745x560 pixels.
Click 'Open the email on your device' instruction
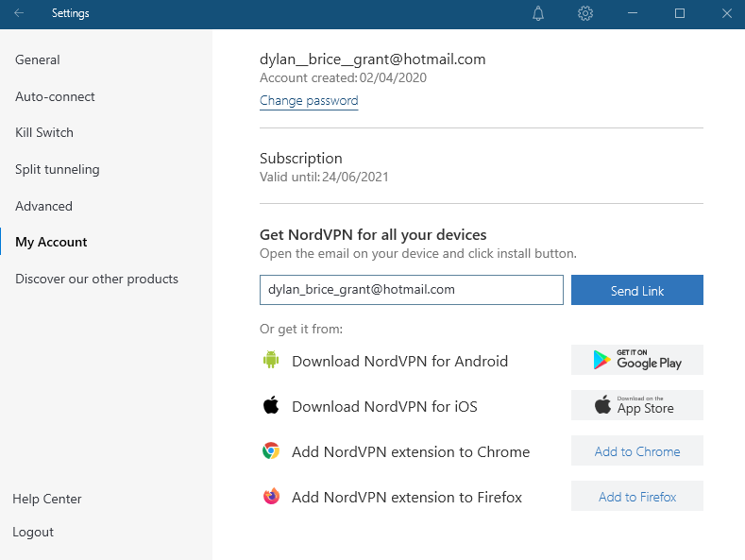[418, 253]
